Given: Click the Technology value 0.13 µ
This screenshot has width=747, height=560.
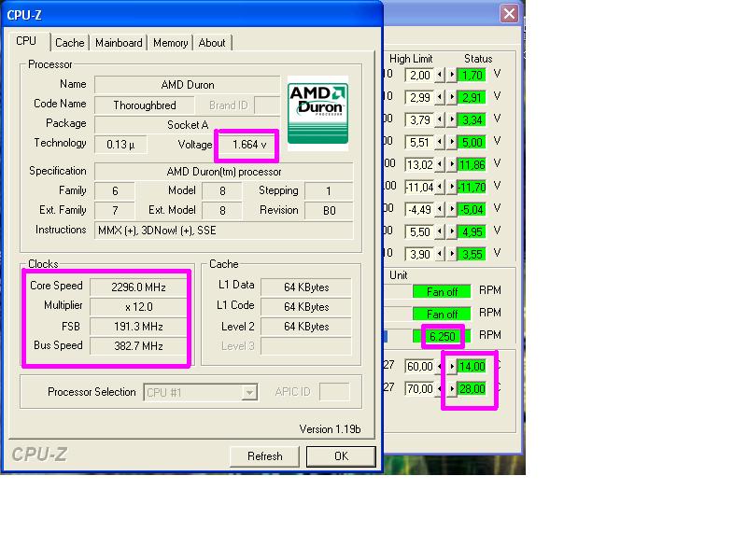Looking at the screenshot, I should click(x=120, y=145).
